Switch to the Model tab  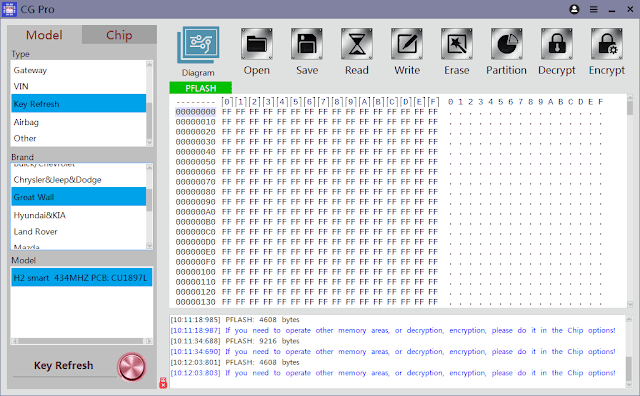(44, 35)
